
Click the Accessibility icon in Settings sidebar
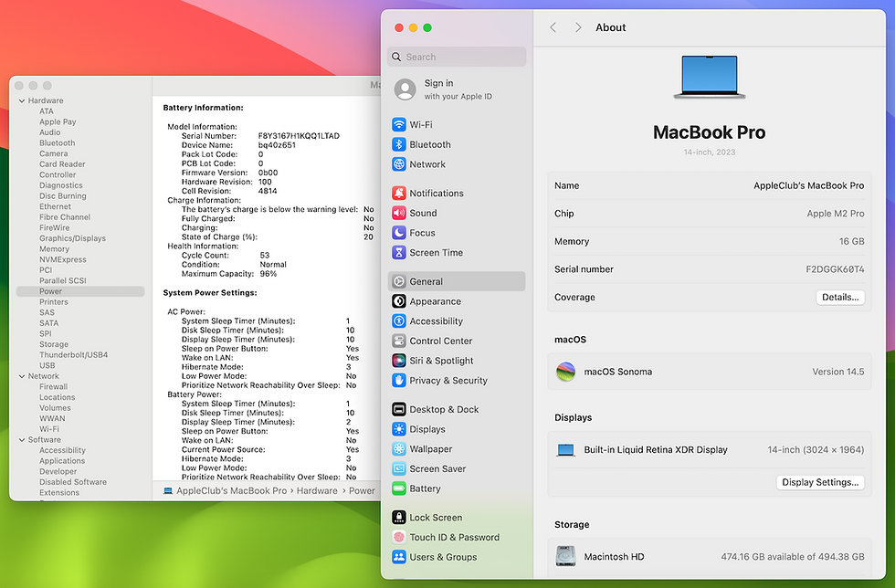399,320
